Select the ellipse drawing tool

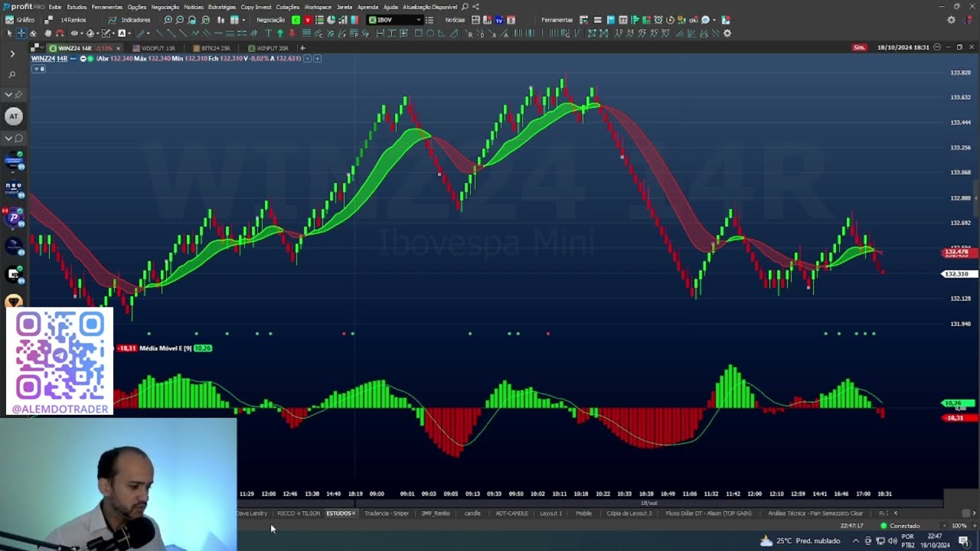tap(430, 33)
